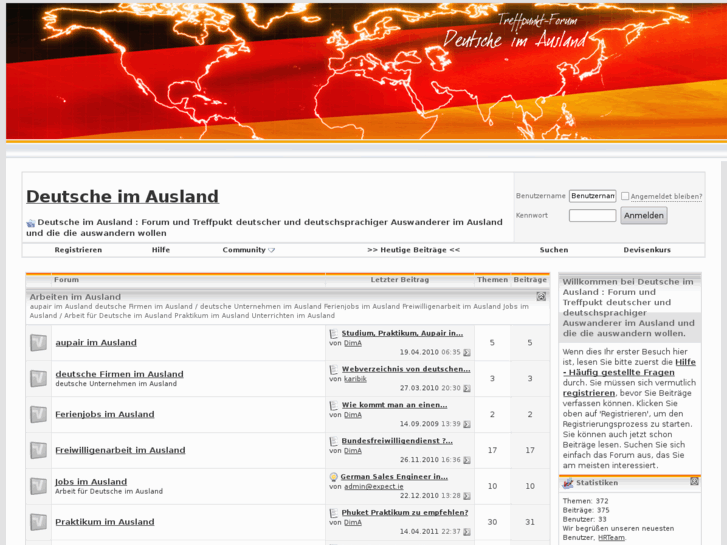
Task: Open the Devisenkurs menu item
Action: point(647,250)
